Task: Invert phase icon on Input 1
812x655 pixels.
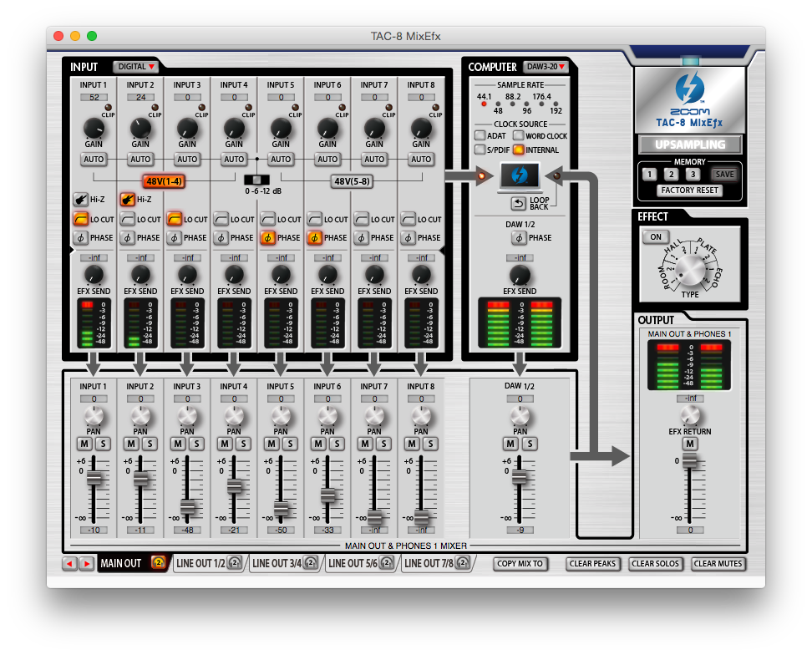Action: pos(80,237)
